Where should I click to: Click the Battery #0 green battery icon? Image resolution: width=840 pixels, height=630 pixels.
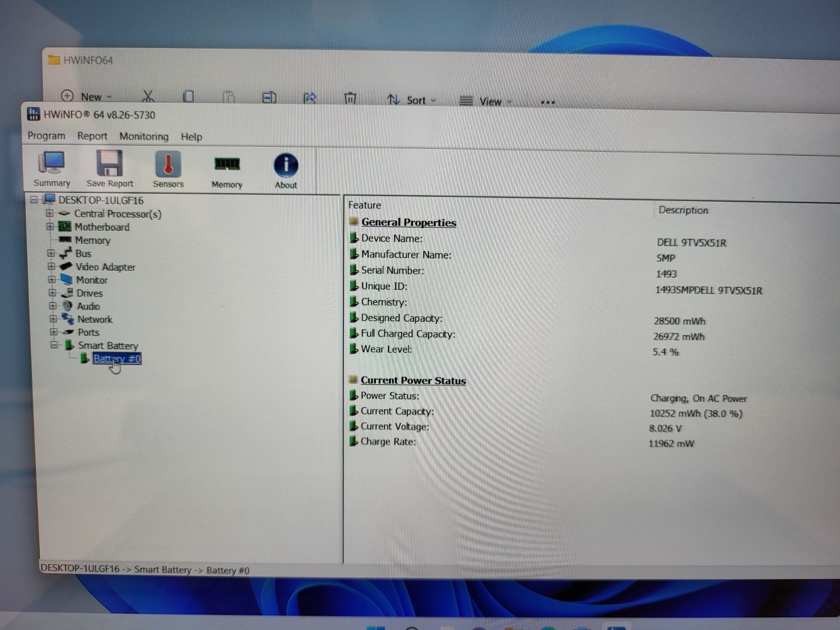pyautogui.click(x=85, y=359)
